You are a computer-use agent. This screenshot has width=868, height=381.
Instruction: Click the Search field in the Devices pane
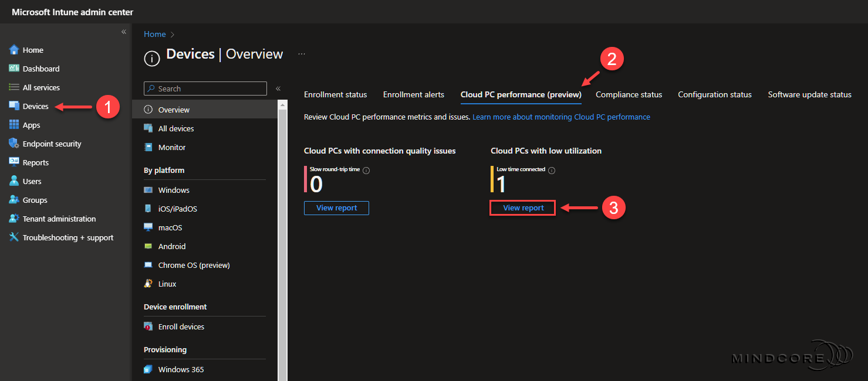[x=205, y=88]
